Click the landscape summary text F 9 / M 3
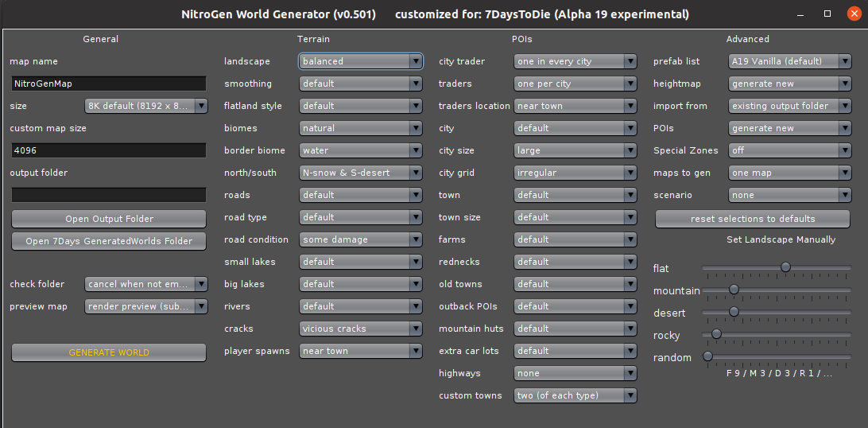The height and width of the screenshot is (428, 868). [779, 373]
